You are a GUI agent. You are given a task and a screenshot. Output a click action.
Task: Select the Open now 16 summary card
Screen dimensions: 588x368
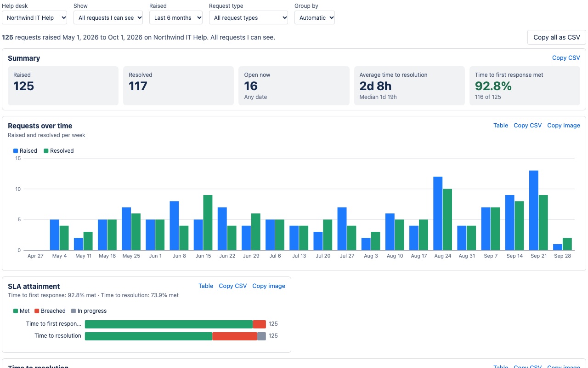point(294,86)
